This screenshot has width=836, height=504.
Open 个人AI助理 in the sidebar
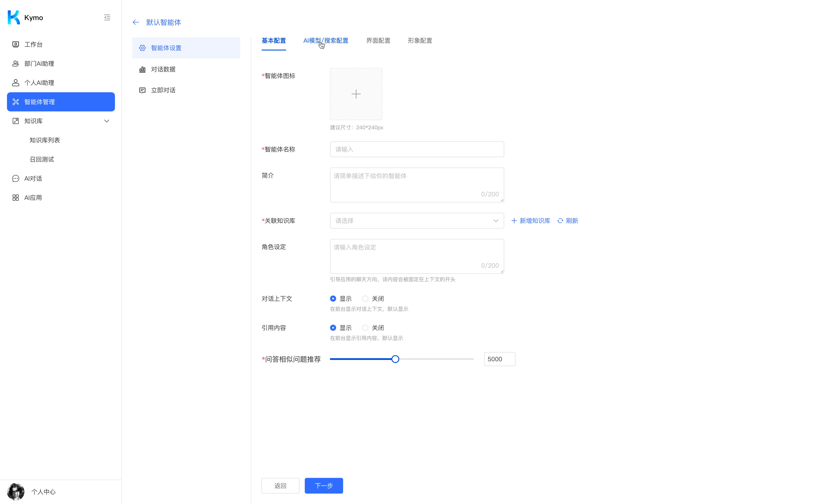[x=61, y=83]
